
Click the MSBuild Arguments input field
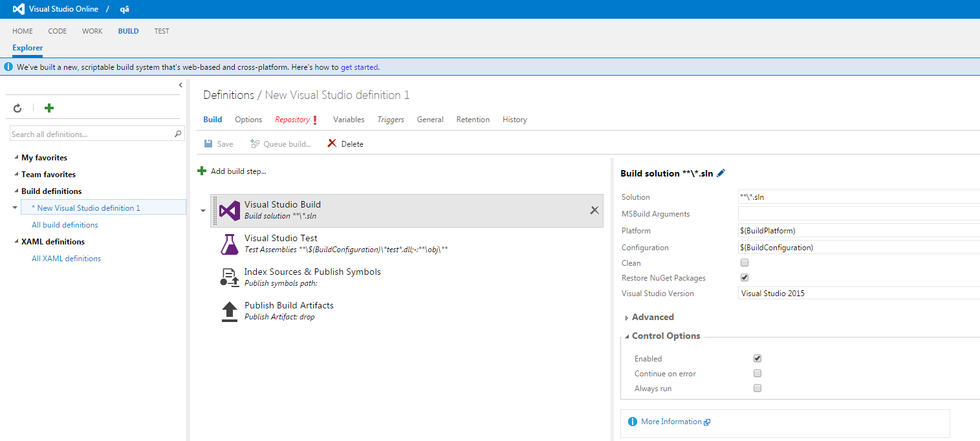859,213
